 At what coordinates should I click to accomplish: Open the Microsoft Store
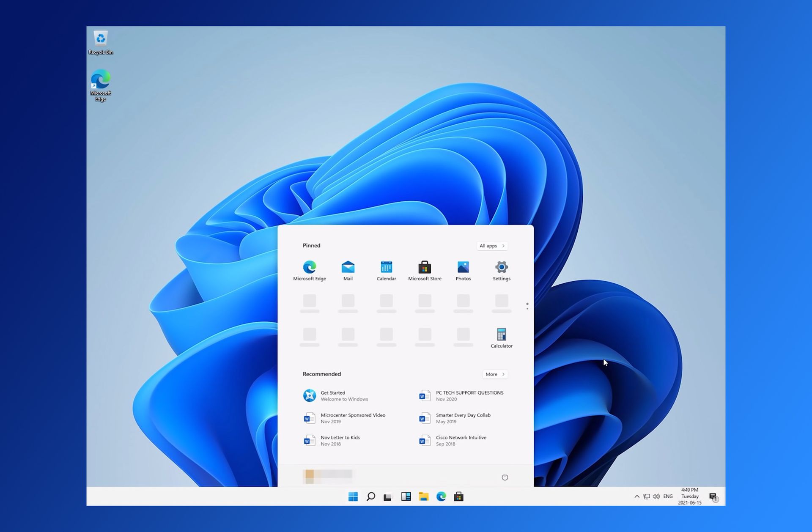[x=424, y=268]
